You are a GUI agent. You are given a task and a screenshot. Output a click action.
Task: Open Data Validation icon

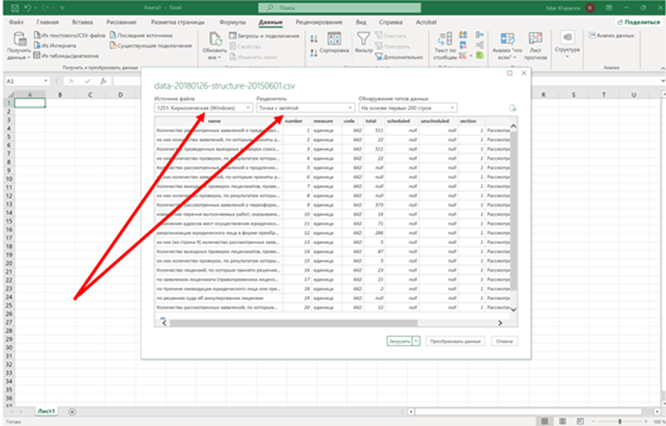[465, 56]
